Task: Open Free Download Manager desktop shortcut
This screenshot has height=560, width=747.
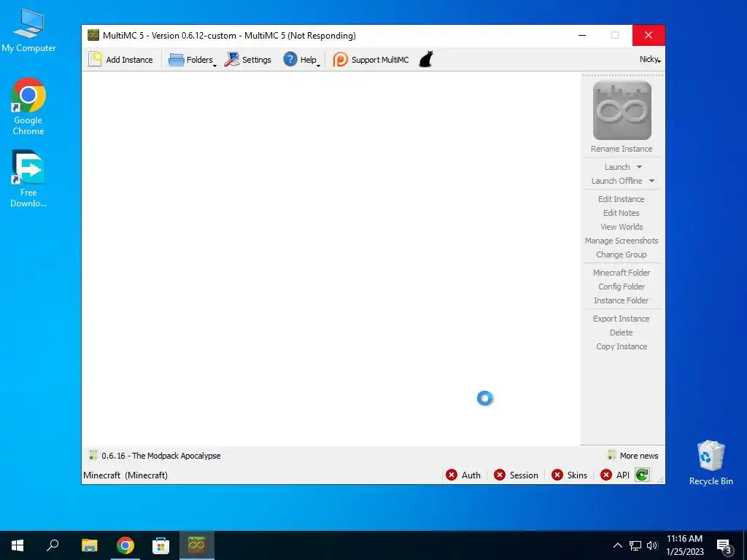Action: click(28, 179)
